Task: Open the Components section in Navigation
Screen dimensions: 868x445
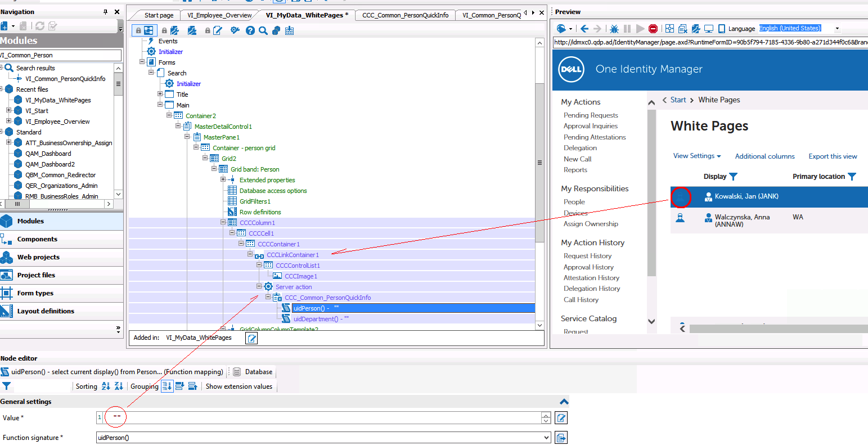Action: (61, 239)
